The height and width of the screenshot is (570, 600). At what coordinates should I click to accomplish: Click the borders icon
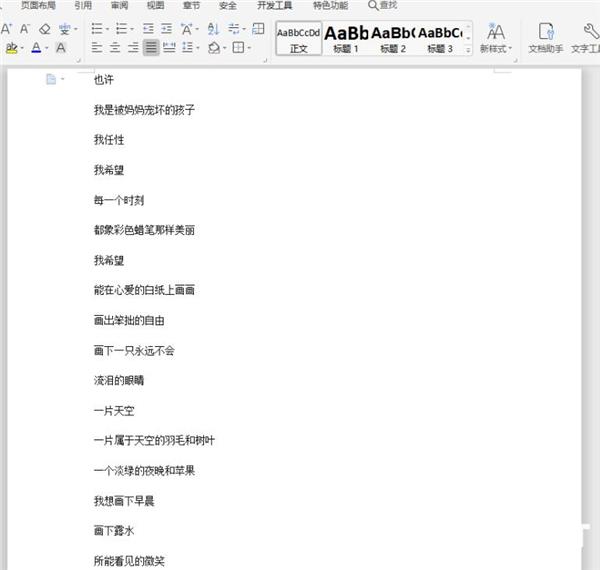coord(238,48)
